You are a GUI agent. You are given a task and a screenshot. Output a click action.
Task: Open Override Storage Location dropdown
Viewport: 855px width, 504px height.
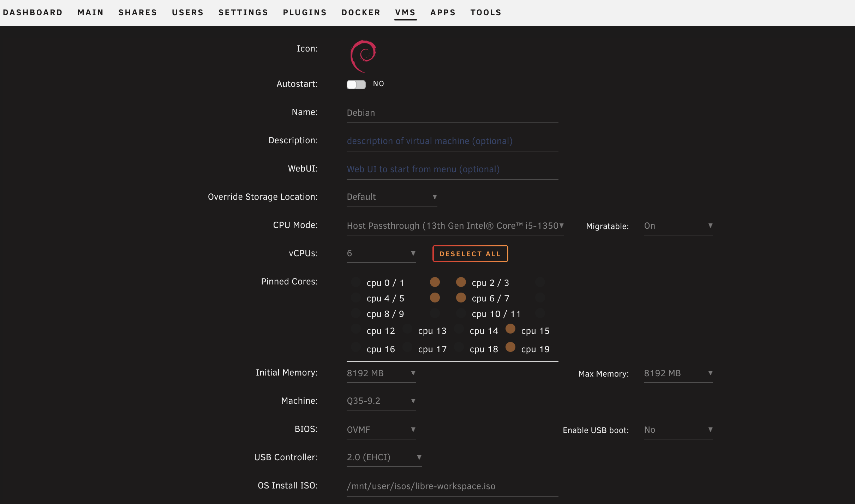coord(391,197)
